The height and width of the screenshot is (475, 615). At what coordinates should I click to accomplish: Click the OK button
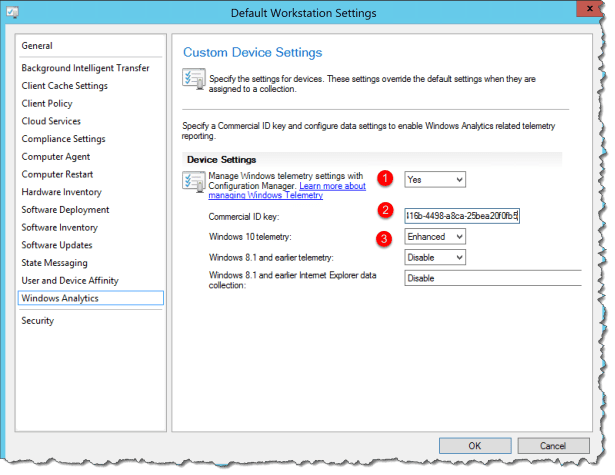[475, 446]
